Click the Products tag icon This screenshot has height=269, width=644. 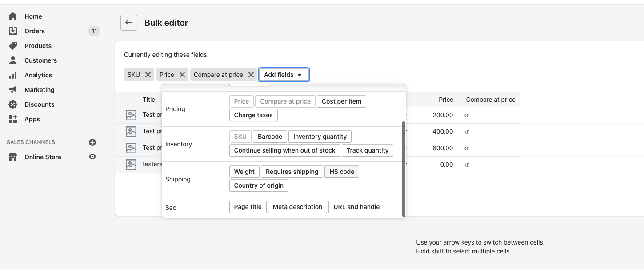coord(13,46)
